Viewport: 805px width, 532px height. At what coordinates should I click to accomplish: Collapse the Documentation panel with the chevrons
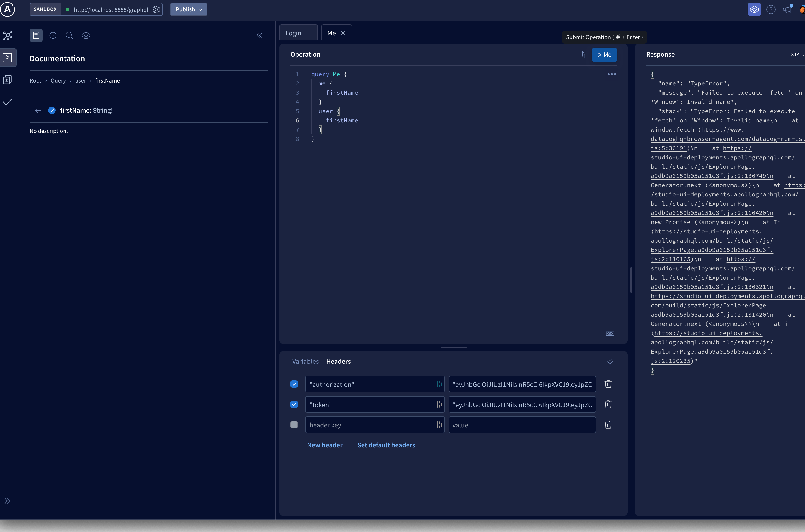(x=260, y=35)
